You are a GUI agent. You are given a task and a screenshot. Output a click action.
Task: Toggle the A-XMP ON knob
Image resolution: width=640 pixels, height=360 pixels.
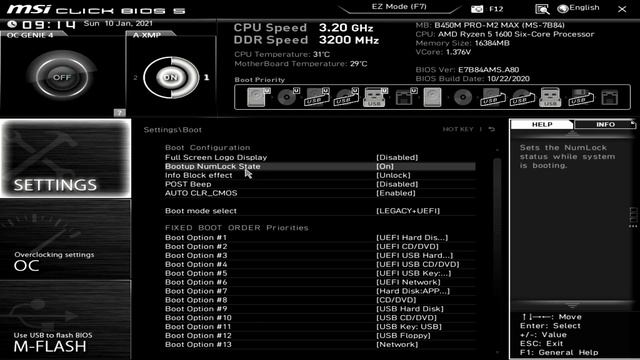pos(171,77)
